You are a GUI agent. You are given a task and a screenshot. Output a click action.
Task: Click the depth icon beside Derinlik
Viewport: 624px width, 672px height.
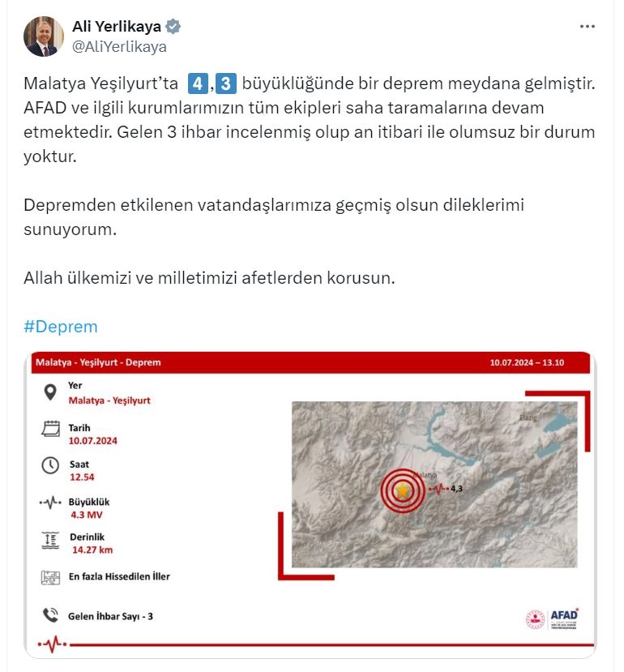coord(50,541)
